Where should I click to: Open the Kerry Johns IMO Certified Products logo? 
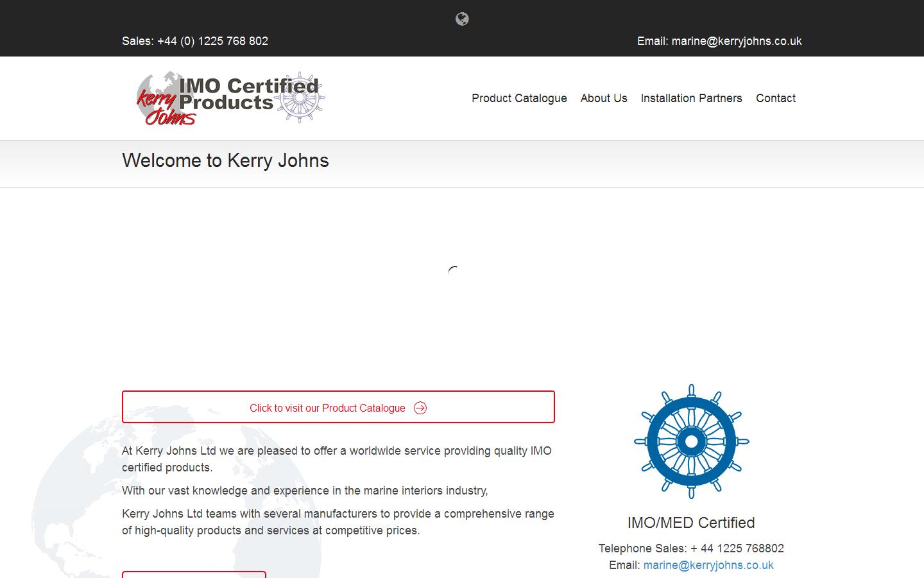(x=230, y=98)
